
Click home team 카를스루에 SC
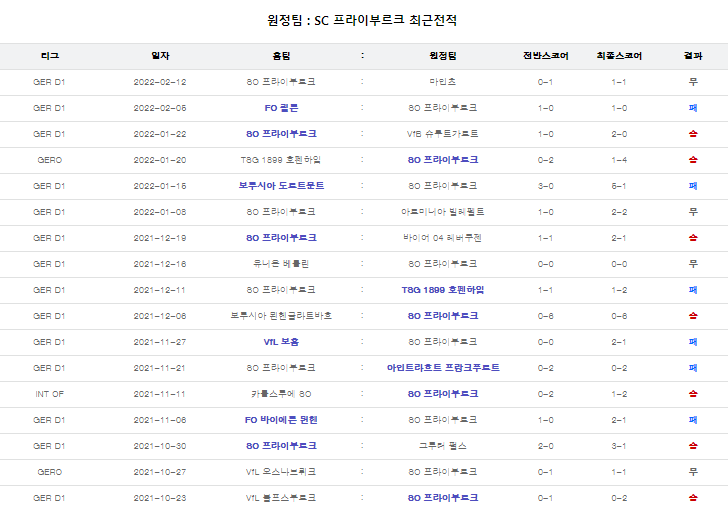pyautogui.click(x=281, y=394)
